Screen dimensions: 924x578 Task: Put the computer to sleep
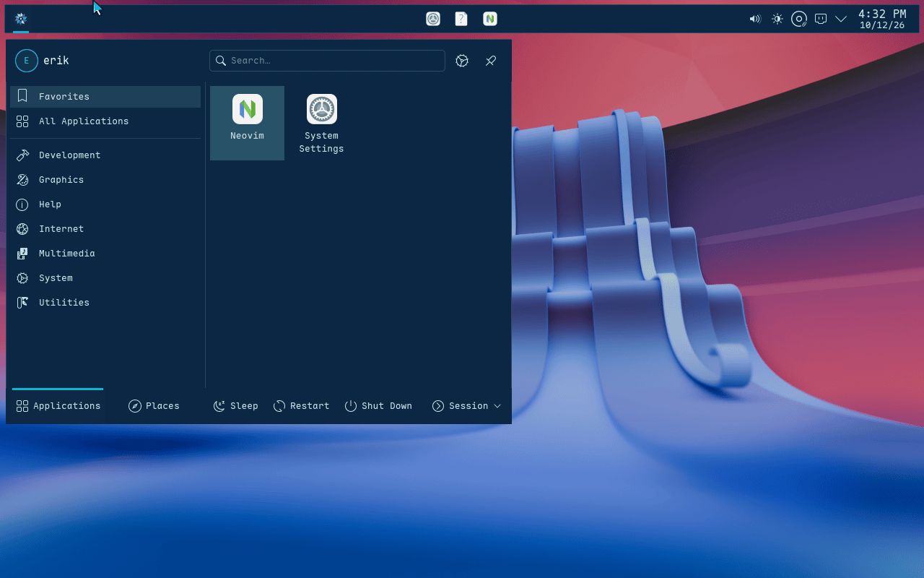pyautogui.click(x=236, y=406)
